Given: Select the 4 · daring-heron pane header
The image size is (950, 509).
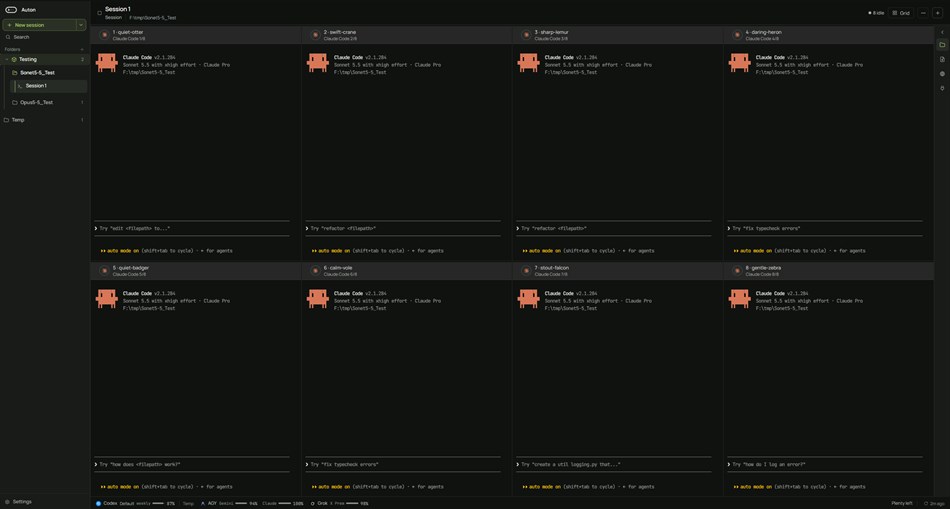Looking at the screenshot, I should tap(828, 35).
